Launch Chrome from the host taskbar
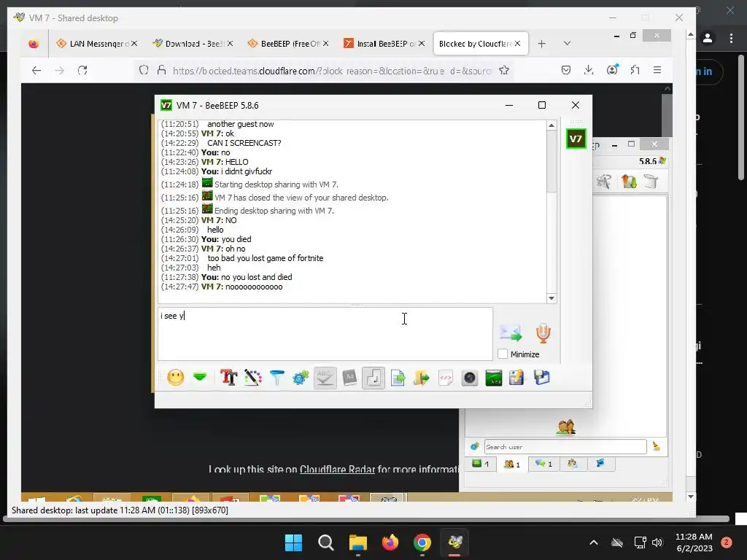 (x=422, y=542)
